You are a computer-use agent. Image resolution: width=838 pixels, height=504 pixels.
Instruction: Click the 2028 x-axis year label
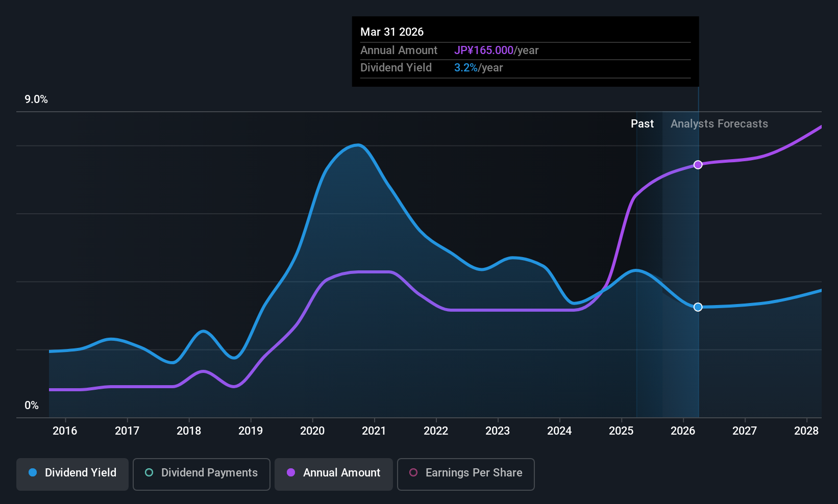coord(806,431)
